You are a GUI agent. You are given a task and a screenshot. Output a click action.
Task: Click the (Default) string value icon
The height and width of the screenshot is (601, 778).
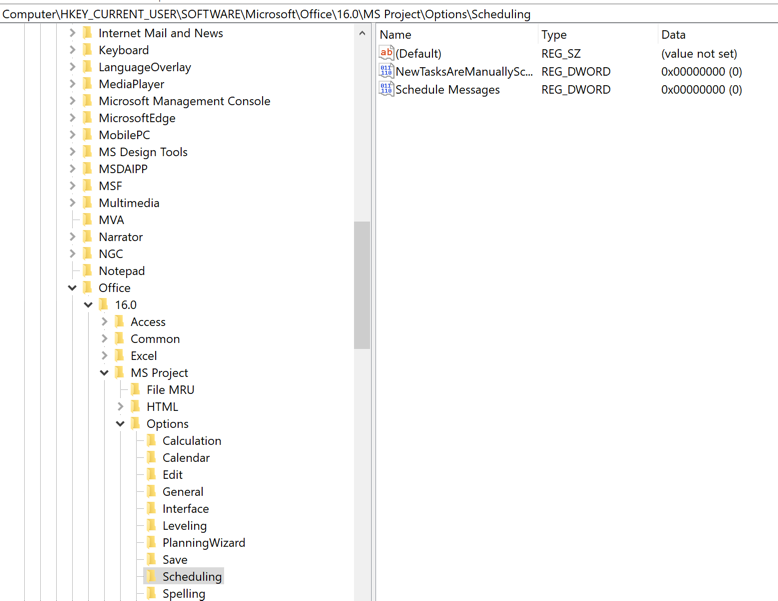(x=386, y=53)
